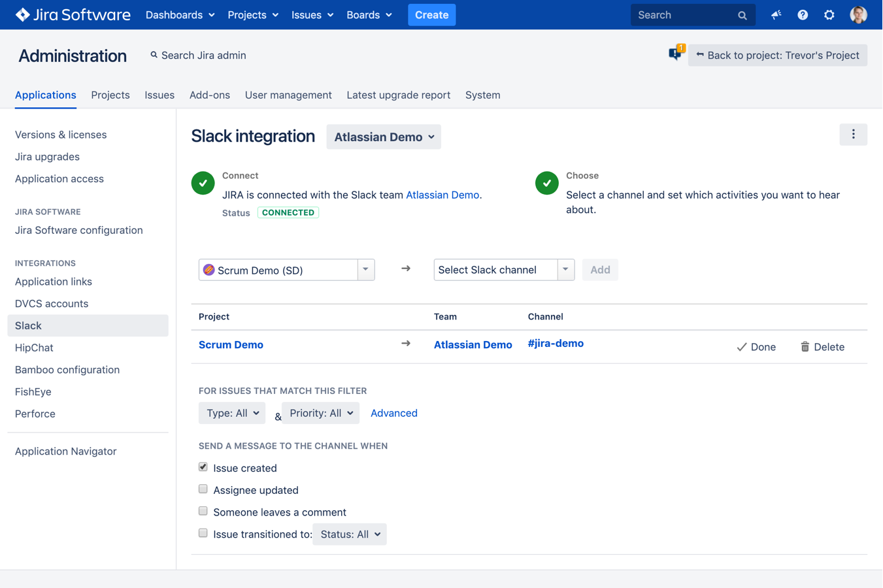Click the notification speech bubble icon
The image size is (883, 588).
tap(676, 53)
